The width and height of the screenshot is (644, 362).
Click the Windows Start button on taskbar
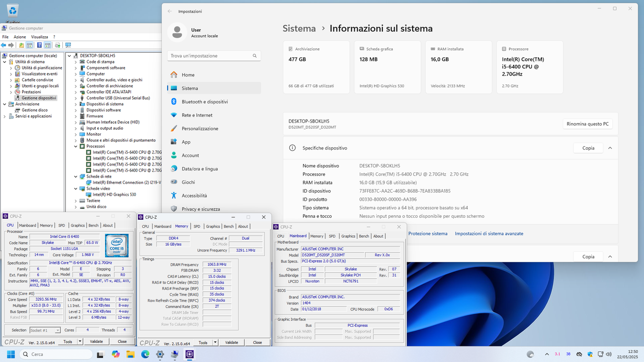point(11,354)
